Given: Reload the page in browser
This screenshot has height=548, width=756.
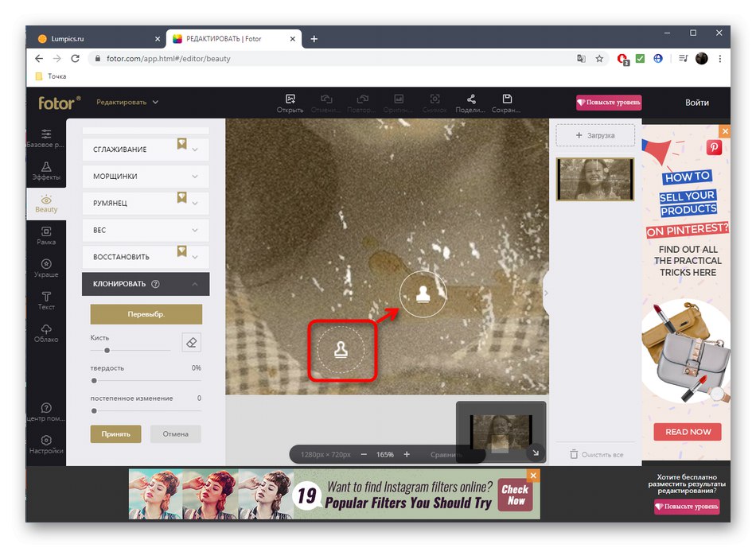Looking at the screenshot, I should [76, 58].
